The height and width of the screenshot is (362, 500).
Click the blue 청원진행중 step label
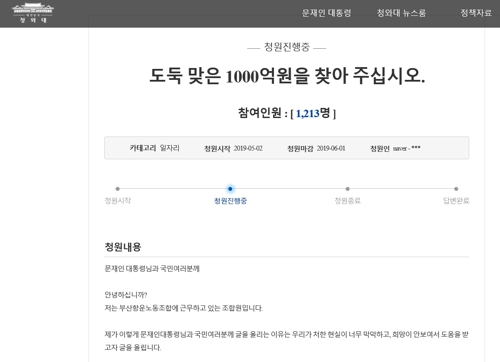pos(230,201)
